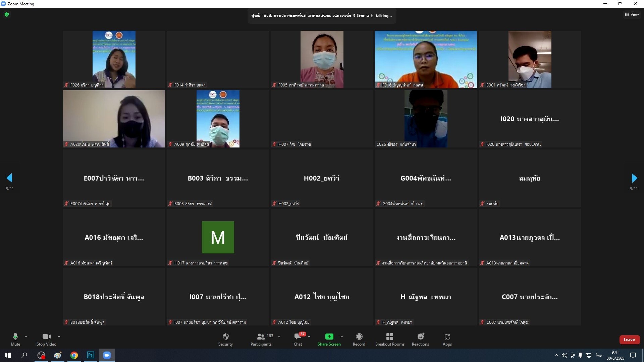This screenshot has width=644, height=362.
Task: Open Chrome from the Windows taskbar
Action: click(74, 355)
